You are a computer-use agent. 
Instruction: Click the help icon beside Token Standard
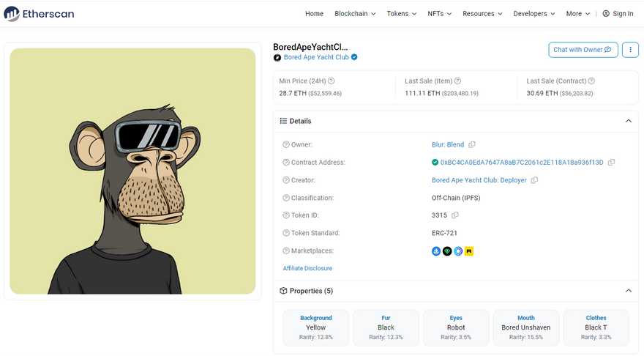(x=285, y=233)
